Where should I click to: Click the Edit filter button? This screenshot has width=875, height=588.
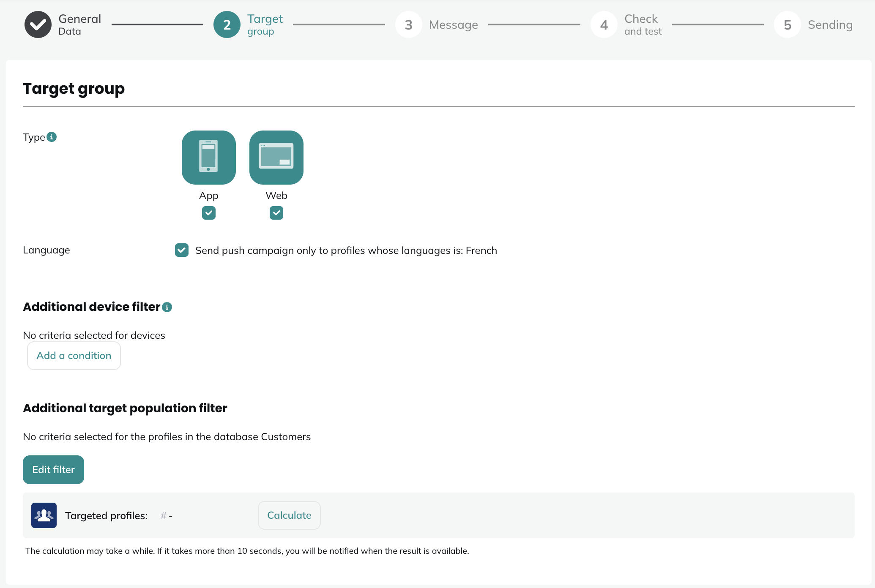pos(53,470)
